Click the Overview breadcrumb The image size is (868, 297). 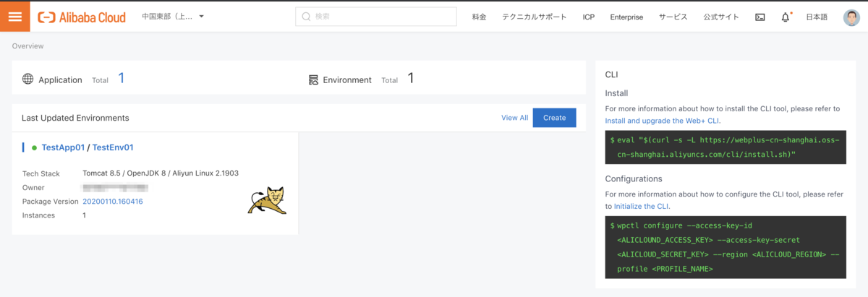point(27,46)
